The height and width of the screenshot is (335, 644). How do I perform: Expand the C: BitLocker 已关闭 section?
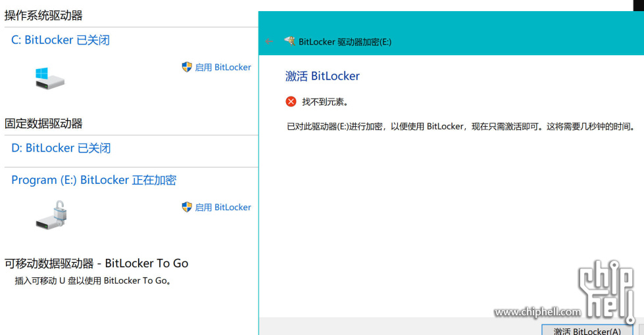(61, 40)
